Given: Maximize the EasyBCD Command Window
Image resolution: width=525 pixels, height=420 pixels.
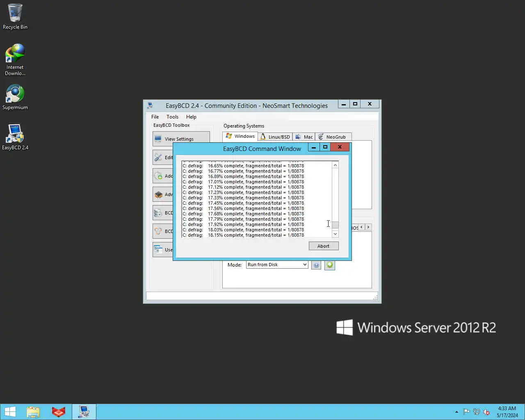Looking at the screenshot, I should tap(325, 147).
